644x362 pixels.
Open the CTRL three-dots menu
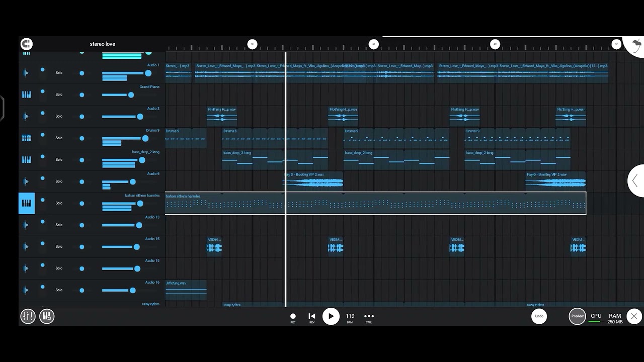(369, 317)
